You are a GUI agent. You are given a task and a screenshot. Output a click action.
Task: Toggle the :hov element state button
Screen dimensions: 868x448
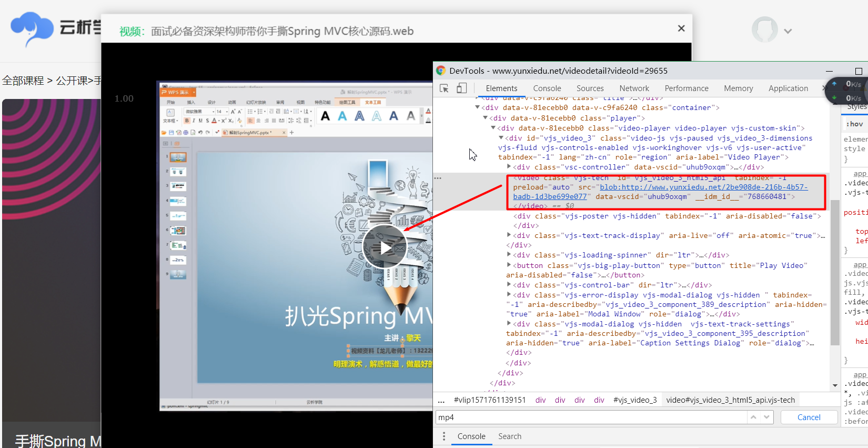[x=855, y=124]
